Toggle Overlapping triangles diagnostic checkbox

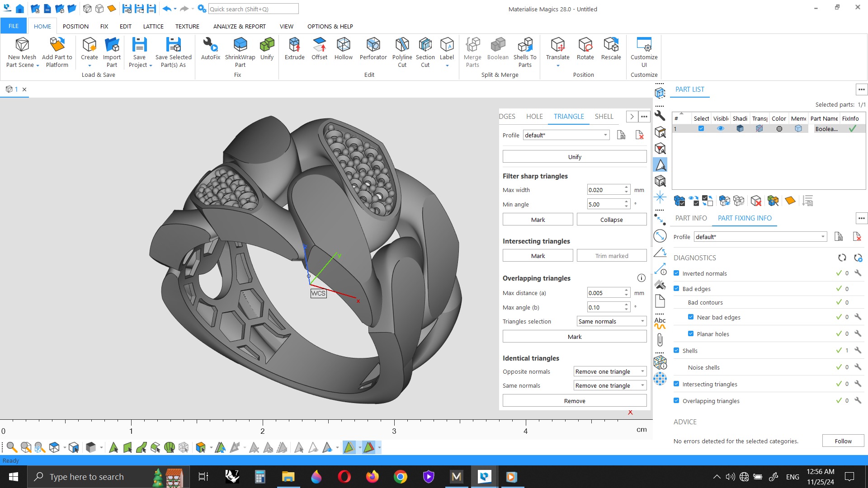tap(676, 400)
